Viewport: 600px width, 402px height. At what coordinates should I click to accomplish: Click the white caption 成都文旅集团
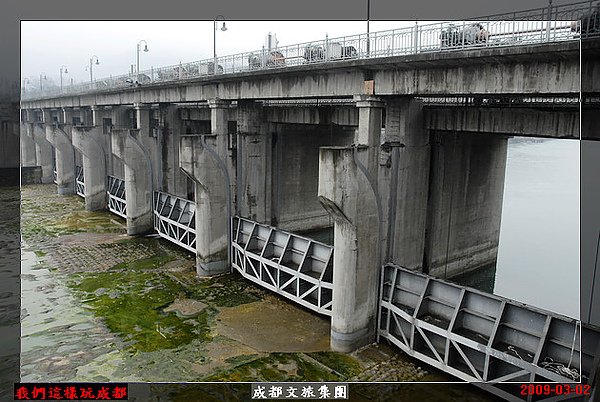pos(300,392)
